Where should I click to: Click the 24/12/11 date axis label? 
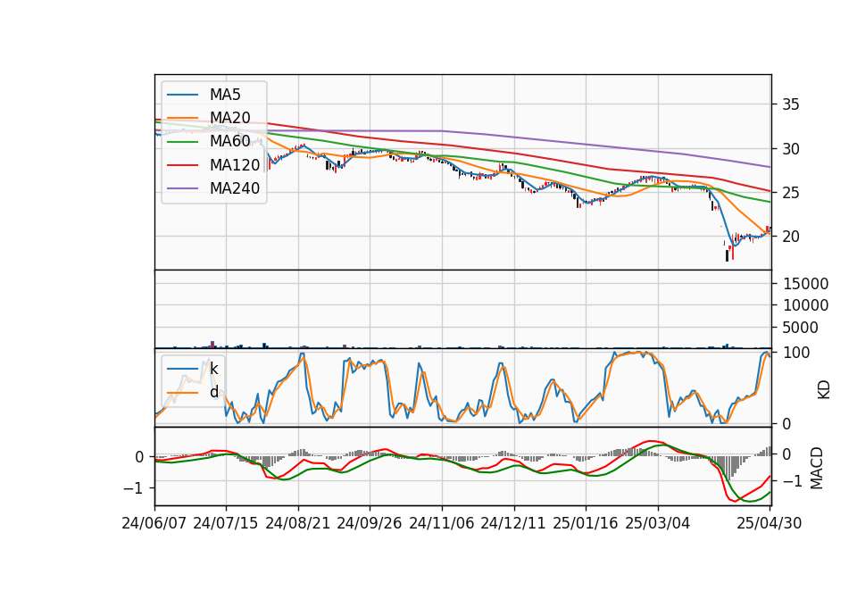point(513,523)
